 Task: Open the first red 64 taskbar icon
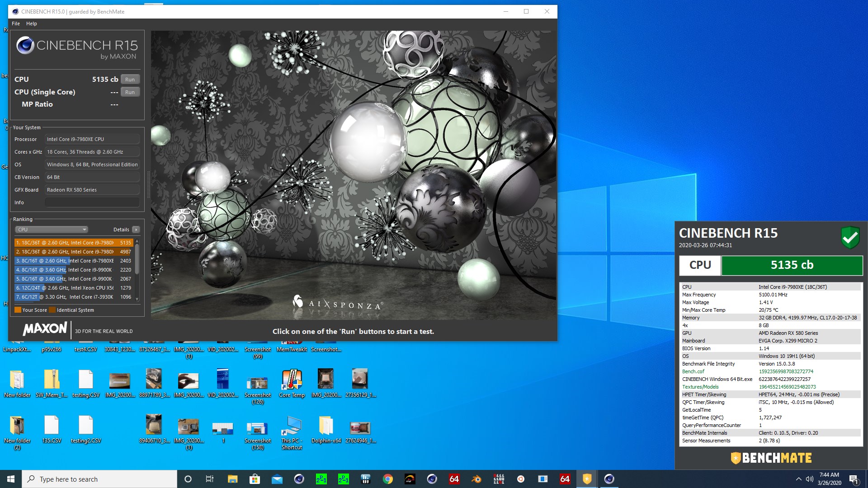pos(454,479)
